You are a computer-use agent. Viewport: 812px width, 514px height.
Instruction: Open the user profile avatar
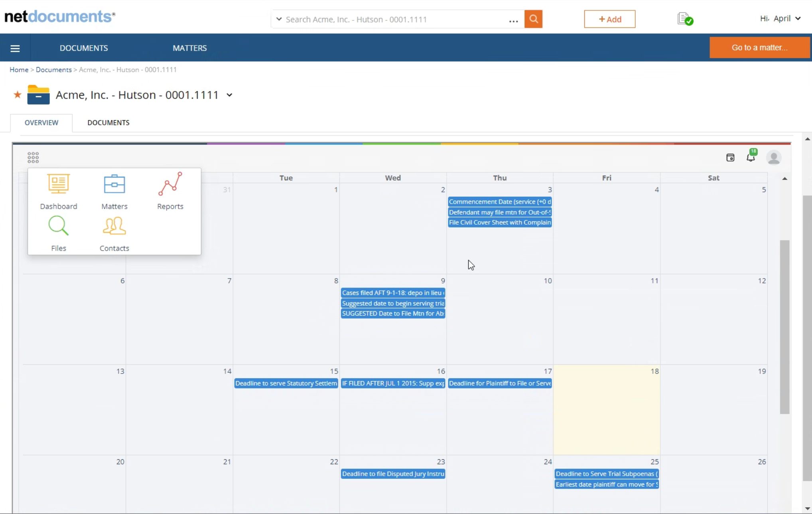click(774, 158)
